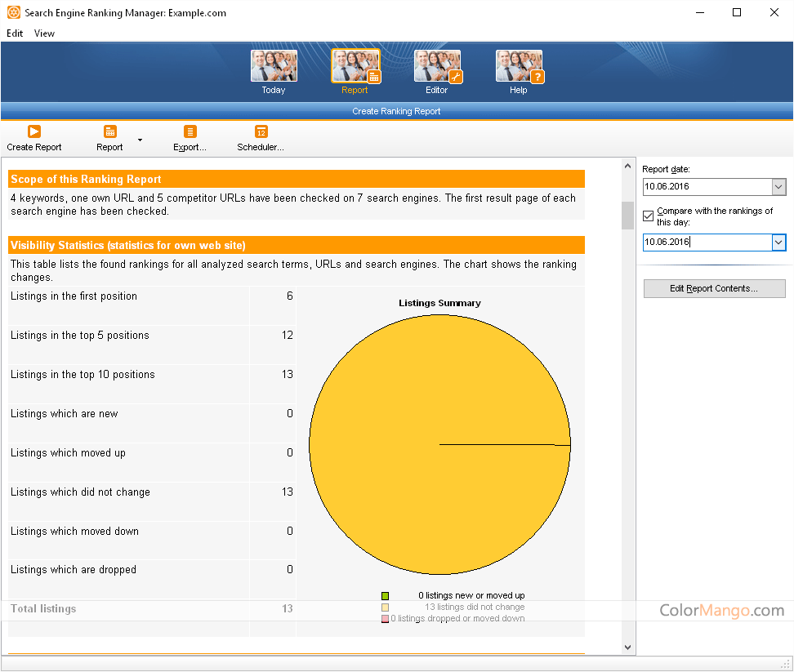Toggle Compare with the rankings checkbox
This screenshot has height=672, width=794.
(x=649, y=216)
